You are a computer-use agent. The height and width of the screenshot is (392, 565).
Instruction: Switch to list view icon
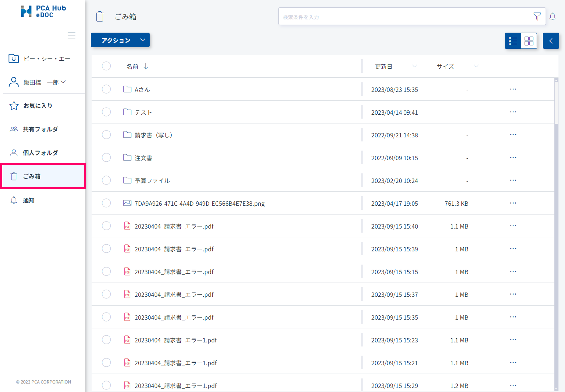tap(513, 41)
